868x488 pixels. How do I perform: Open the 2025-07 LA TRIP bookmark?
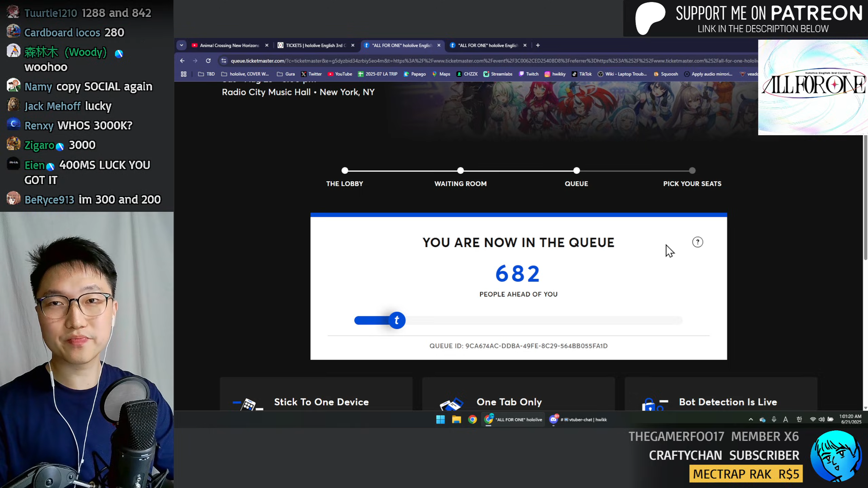tap(378, 74)
